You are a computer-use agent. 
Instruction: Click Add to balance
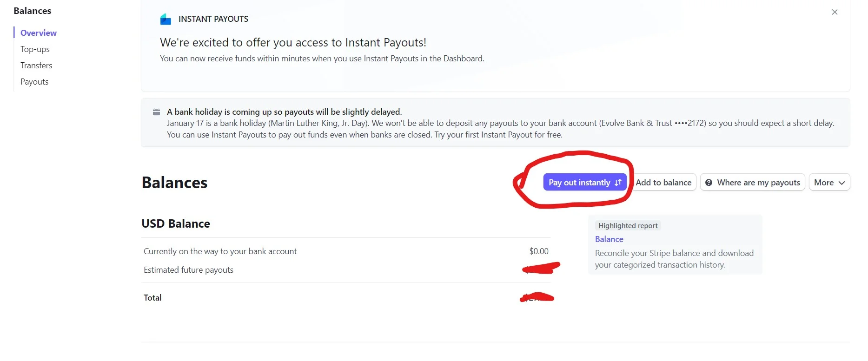(663, 183)
